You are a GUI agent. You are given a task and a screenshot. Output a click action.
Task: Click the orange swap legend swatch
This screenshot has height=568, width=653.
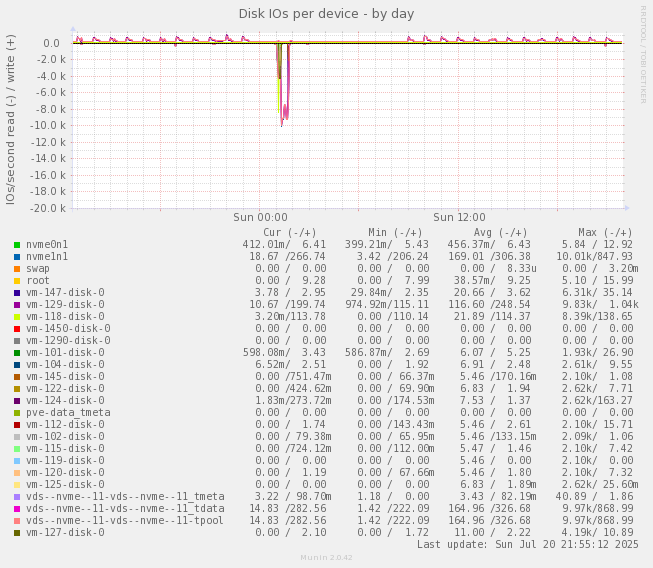pyautogui.click(x=17, y=269)
